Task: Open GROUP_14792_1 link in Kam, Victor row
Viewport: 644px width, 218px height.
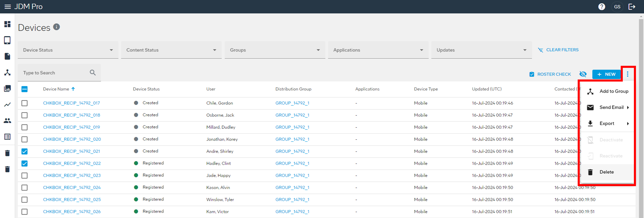Action: tap(292, 212)
